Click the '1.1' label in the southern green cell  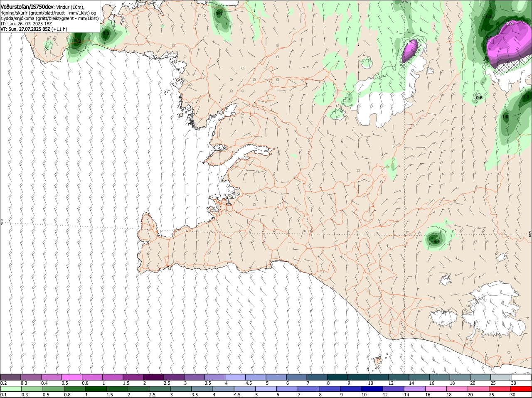[x=436, y=242]
